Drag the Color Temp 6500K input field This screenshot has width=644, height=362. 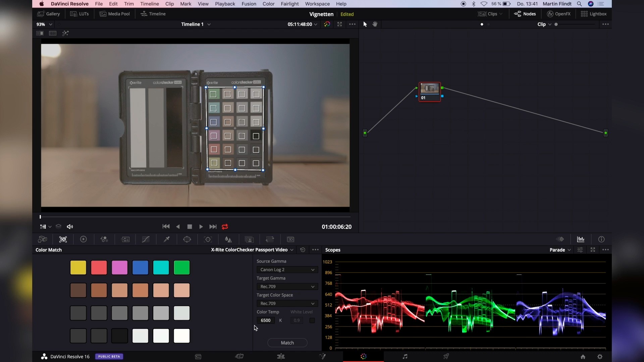point(266,320)
